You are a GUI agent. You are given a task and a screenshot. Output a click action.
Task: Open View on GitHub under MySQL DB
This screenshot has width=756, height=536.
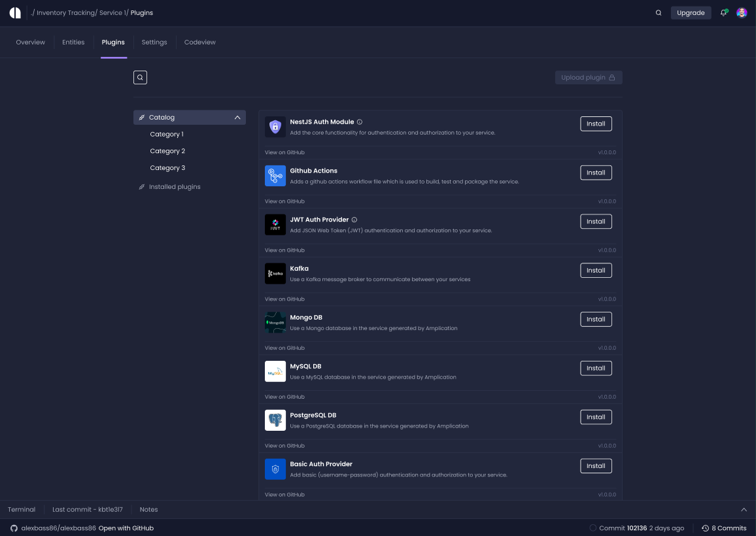tap(284, 396)
